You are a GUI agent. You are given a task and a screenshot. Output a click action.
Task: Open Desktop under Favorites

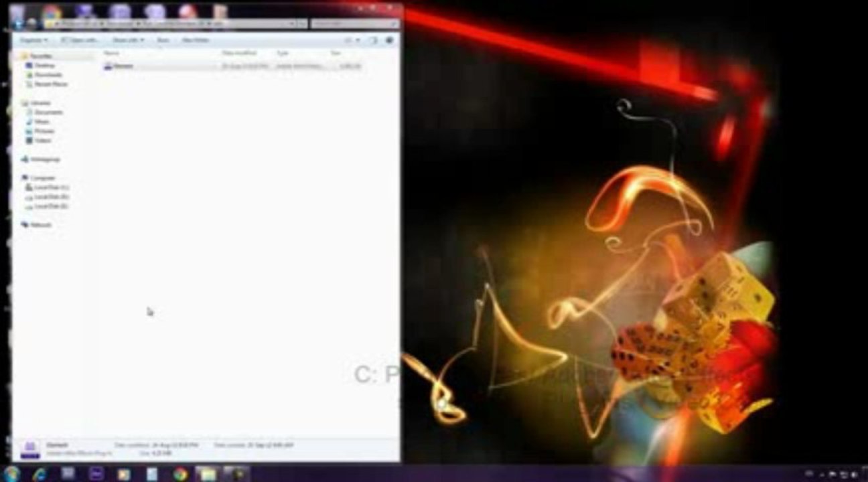44,66
